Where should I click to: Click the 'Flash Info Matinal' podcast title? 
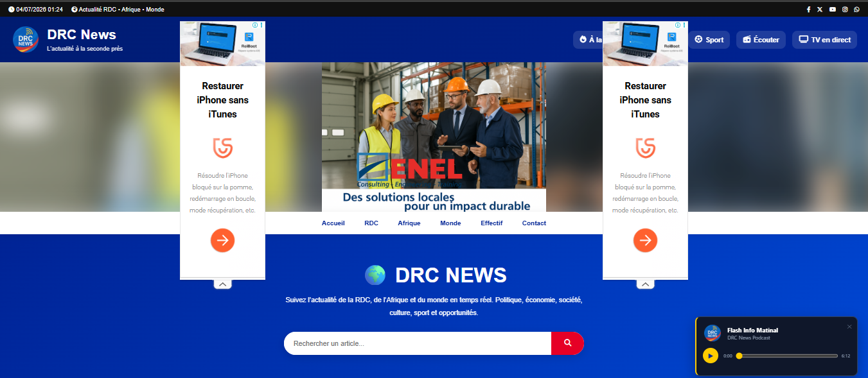[752, 331]
